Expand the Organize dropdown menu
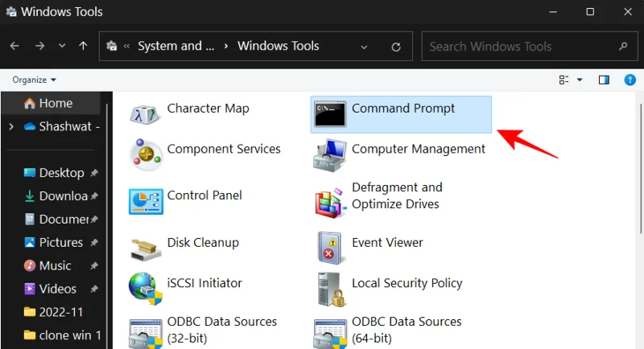The image size is (644, 349). 35,80
